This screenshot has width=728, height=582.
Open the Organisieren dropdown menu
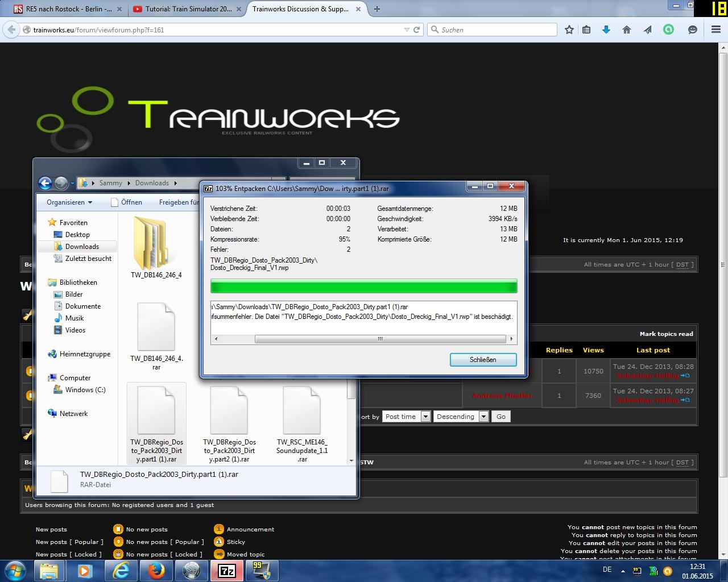click(x=69, y=202)
